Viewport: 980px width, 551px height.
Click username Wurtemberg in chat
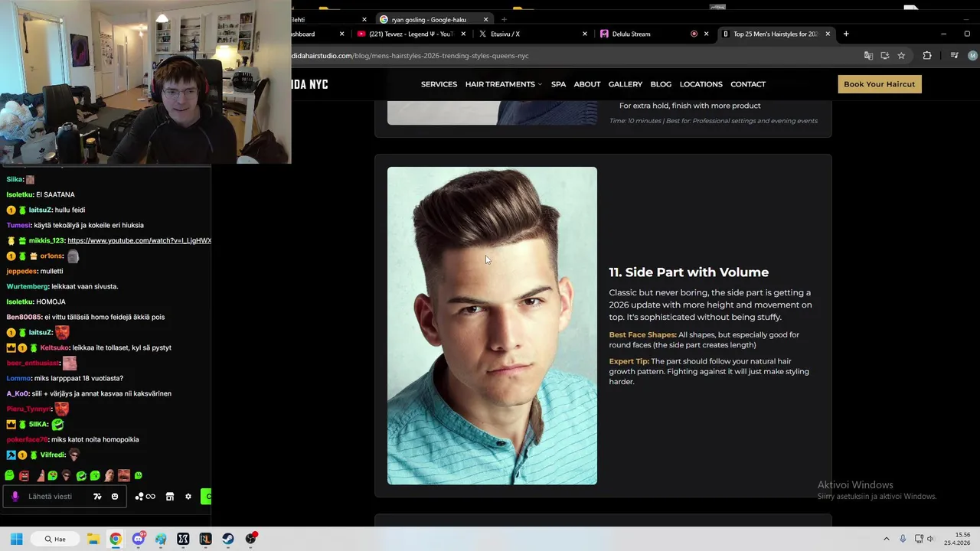pyautogui.click(x=27, y=286)
